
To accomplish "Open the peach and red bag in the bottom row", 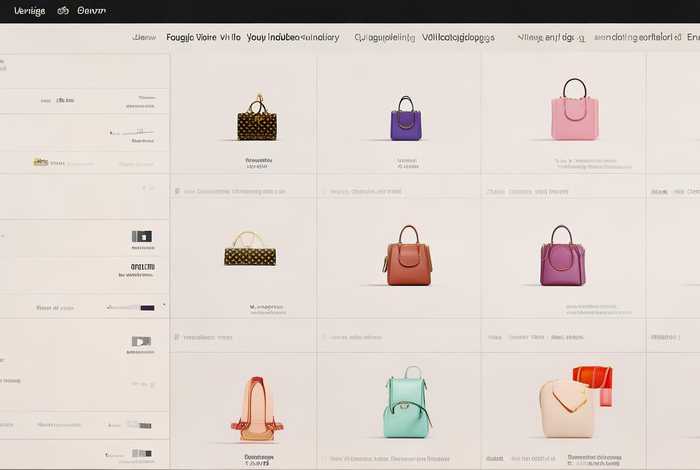I will [257, 408].
